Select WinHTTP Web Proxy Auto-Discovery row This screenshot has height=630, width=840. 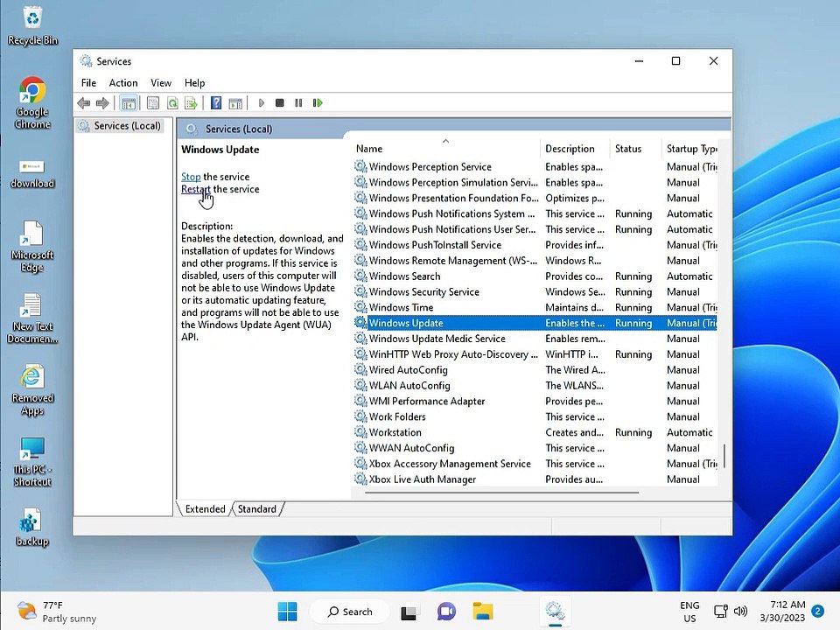535,354
